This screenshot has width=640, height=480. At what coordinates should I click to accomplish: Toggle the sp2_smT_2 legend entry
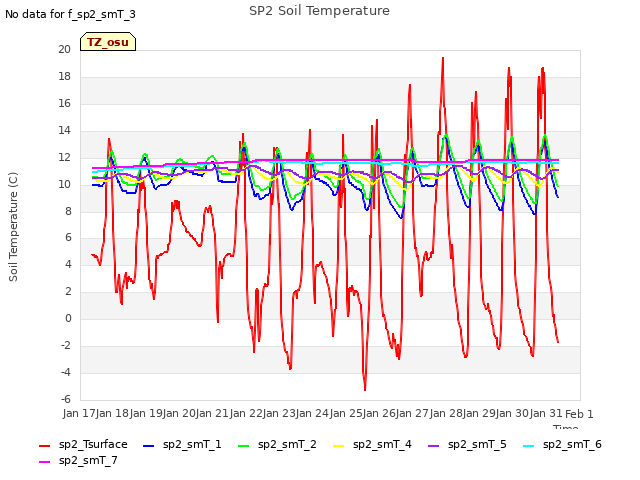tap(277, 444)
